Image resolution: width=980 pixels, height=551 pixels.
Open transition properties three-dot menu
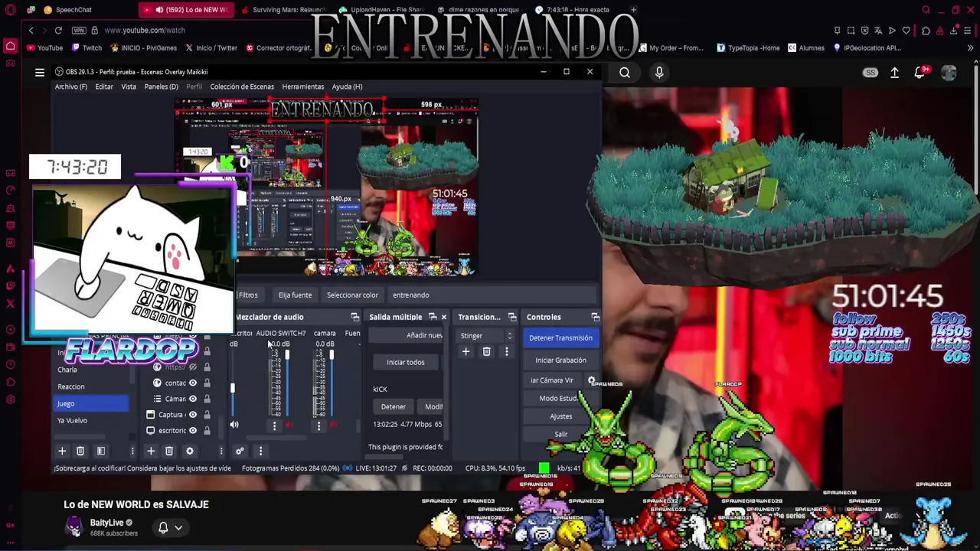click(x=506, y=351)
